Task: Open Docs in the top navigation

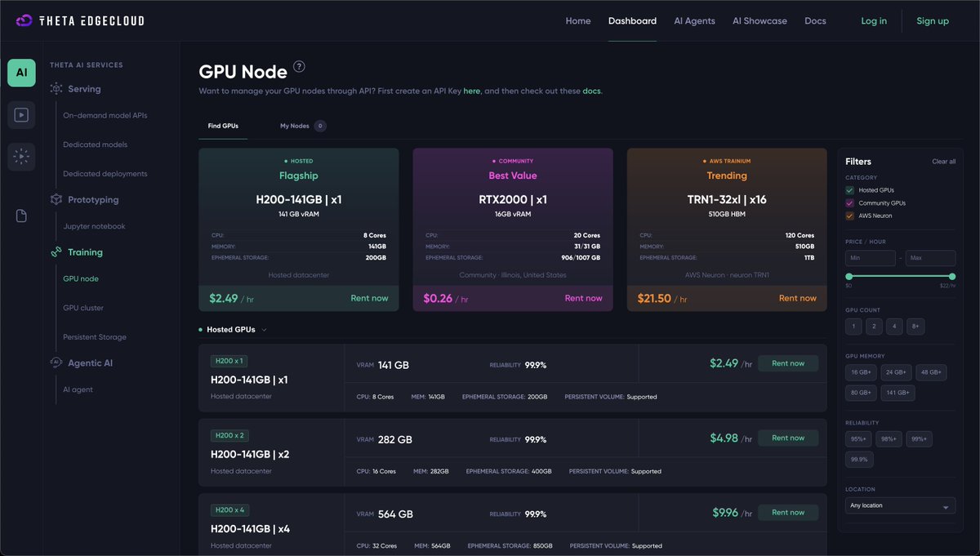Action: click(815, 21)
